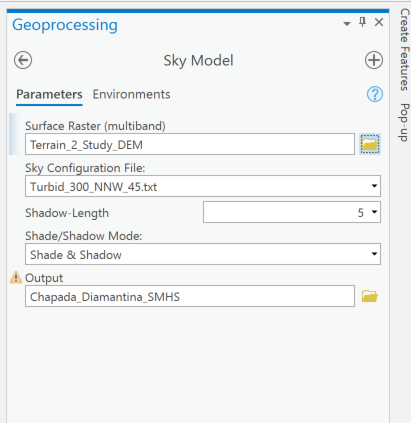Expand the Shadow-Length dropdown

[374, 212]
